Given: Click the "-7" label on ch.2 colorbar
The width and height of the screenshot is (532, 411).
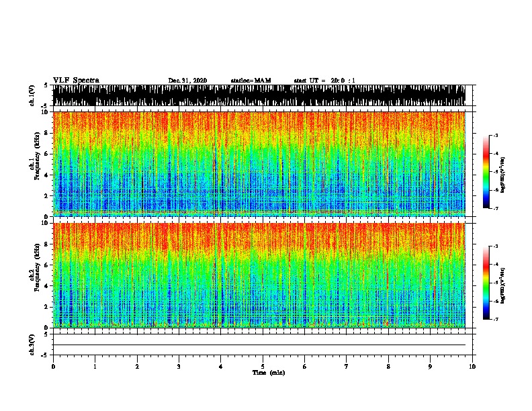Looking at the screenshot, I should coord(495,319).
